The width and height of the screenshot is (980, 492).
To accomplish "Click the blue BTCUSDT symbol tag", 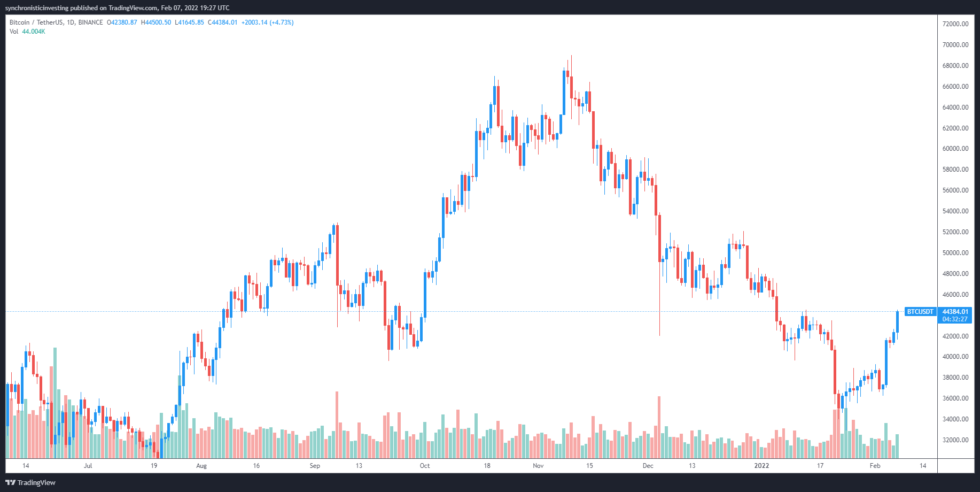I will (x=920, y=312).
